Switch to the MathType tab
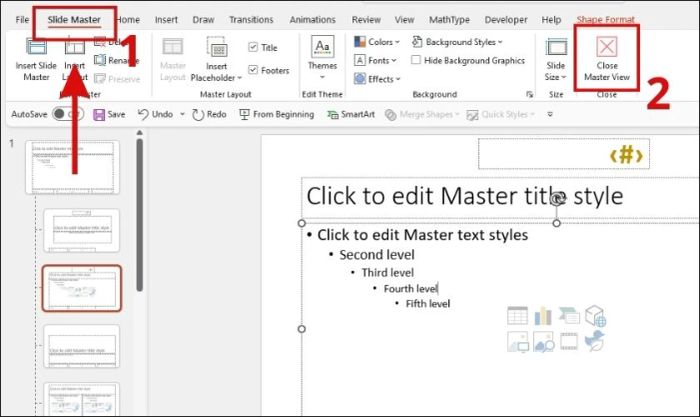Screen dimensions: 700x417 coord(449,20)
